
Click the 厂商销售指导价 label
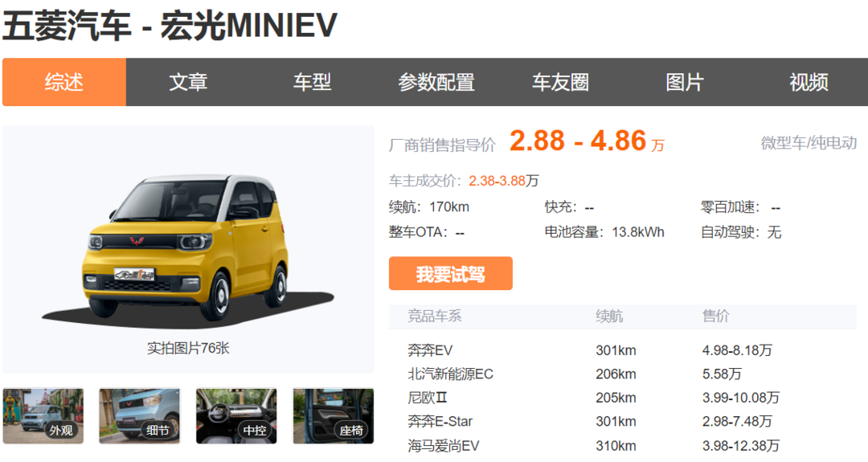tap(442, 145)
